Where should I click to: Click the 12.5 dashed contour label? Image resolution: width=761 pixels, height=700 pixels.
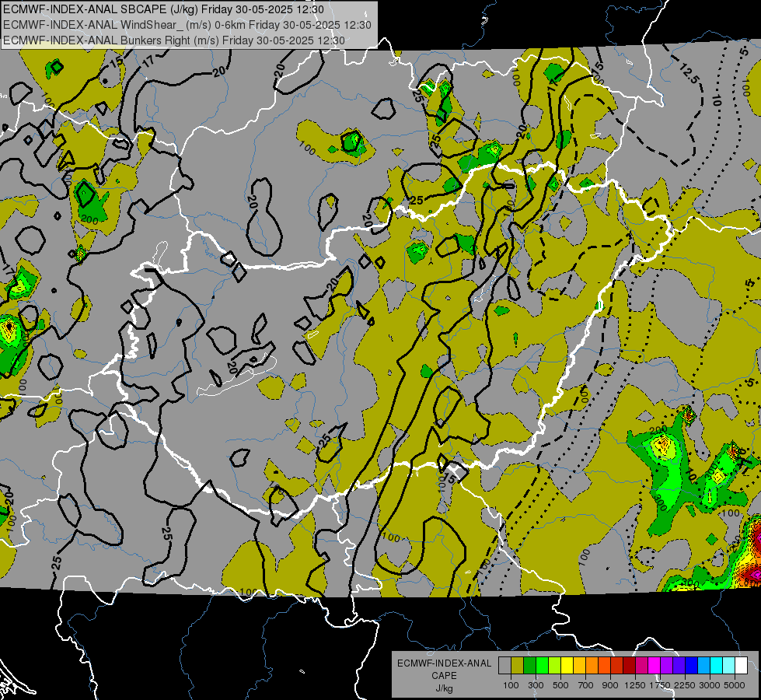[x=690, y=73]
